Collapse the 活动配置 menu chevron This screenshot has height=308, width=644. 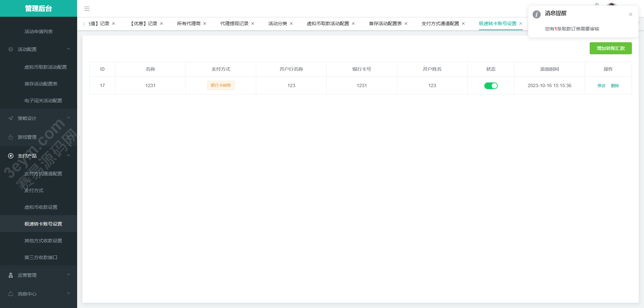[68, 49]
